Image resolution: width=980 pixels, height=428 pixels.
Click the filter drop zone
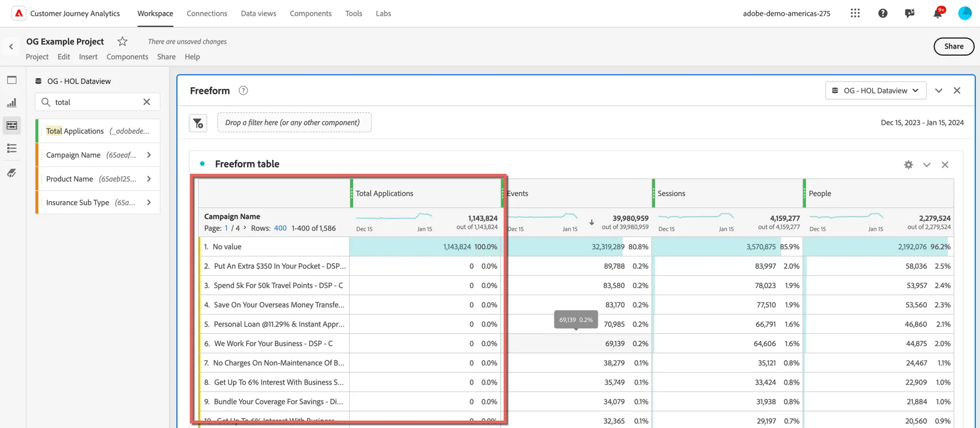pos(294,123)
